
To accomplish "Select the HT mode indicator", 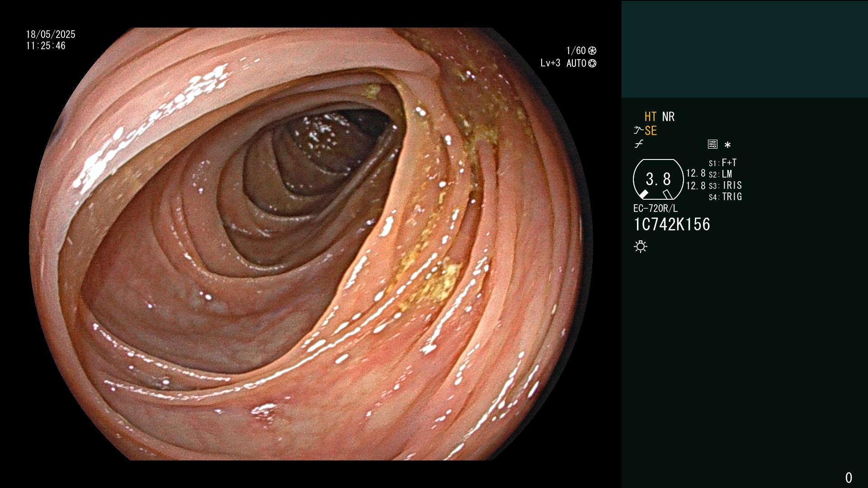I will click(x=651, y=117).
